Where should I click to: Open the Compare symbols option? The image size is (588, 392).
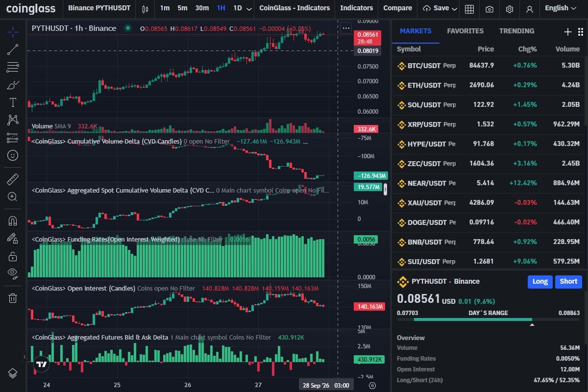397,8
